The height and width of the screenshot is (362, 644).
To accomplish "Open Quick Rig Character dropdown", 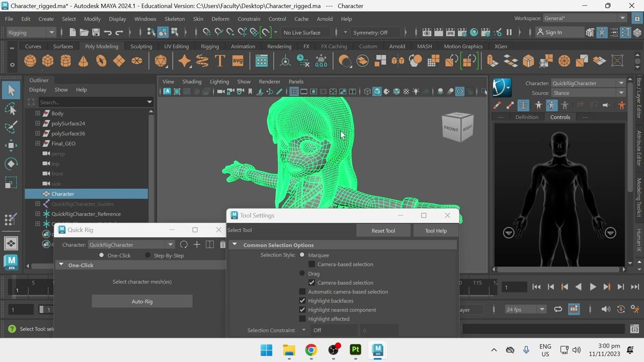I will pyautogui.click(x=131, y=245).
